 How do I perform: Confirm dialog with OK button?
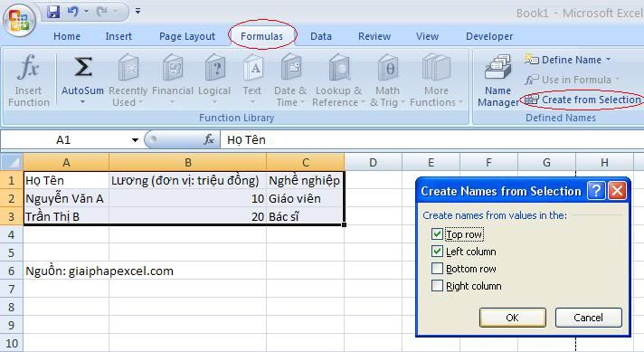click(x=512, y=318)
